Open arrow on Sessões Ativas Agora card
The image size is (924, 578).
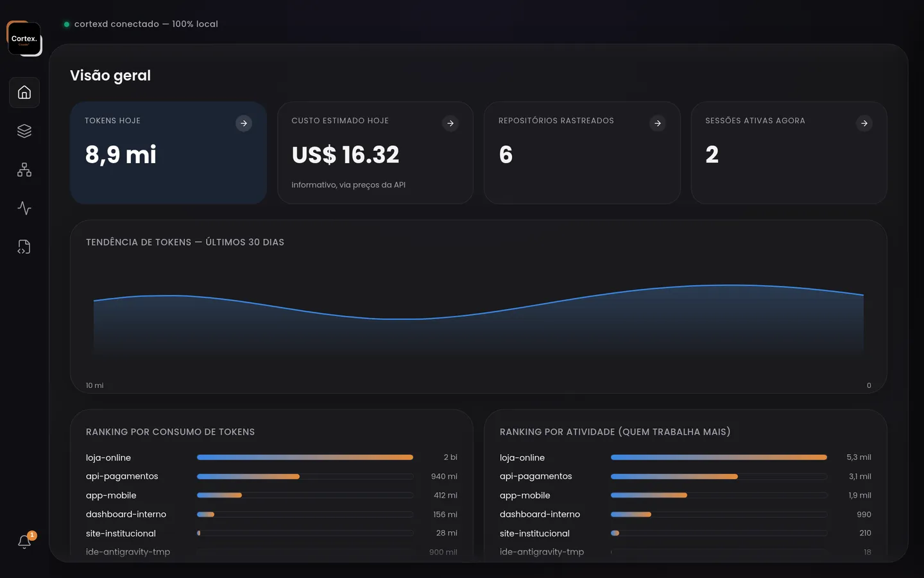pyautogui.click(x=864, y=123)
